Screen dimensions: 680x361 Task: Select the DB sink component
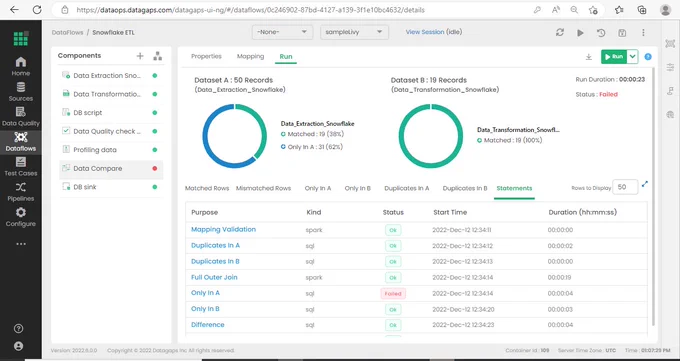pyautogui.click(x=111, y=187)
